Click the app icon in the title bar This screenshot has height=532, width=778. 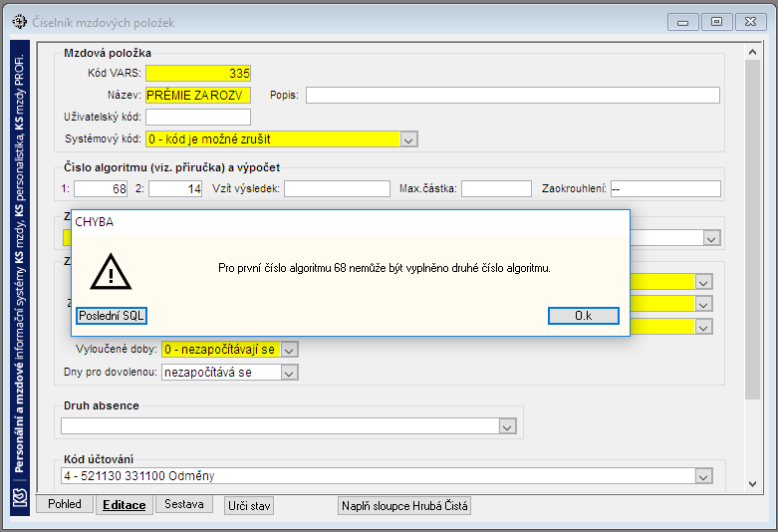pyautogui.click(x=19, y=22)
